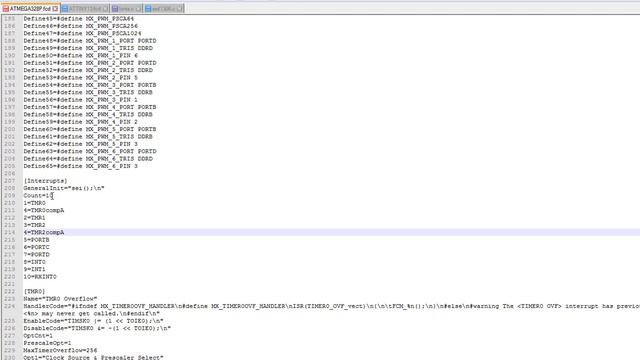Click line number 207 in the gutter

(x=9, y=181)
